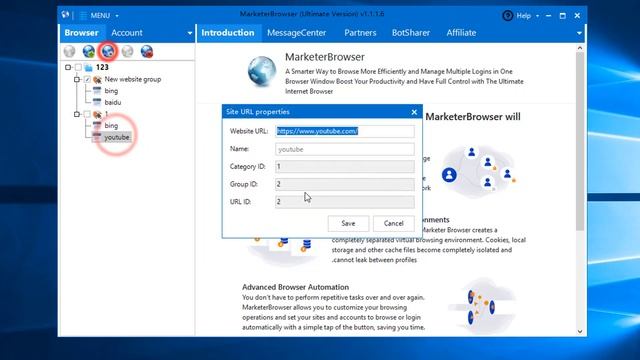Click the user network illustration

click(x=478, y=172)
